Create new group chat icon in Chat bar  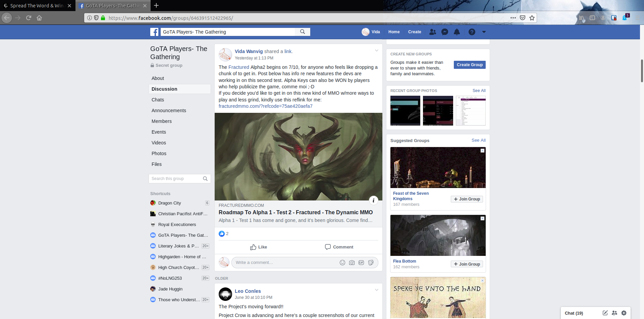point(614,313)
